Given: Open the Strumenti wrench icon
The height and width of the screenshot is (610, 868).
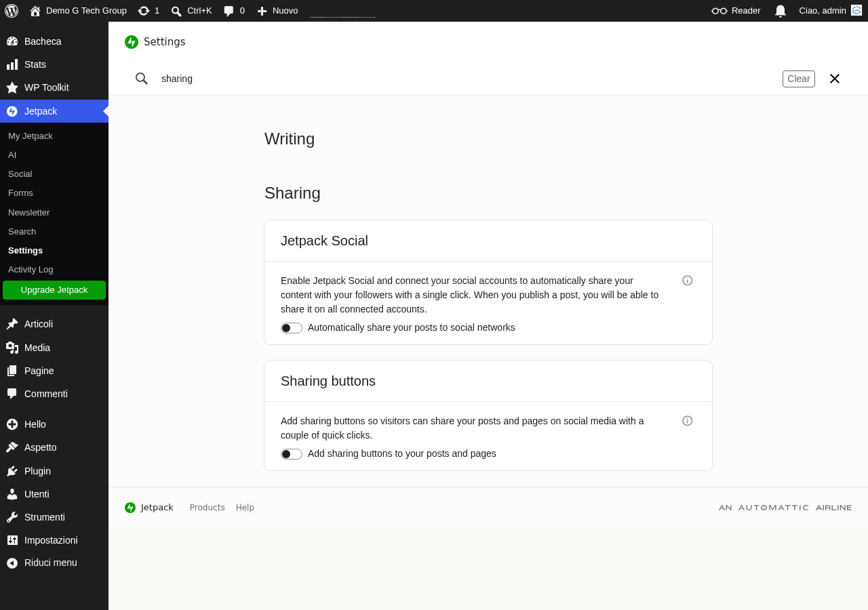Looking at the screenshot, I should pos(12,517).
